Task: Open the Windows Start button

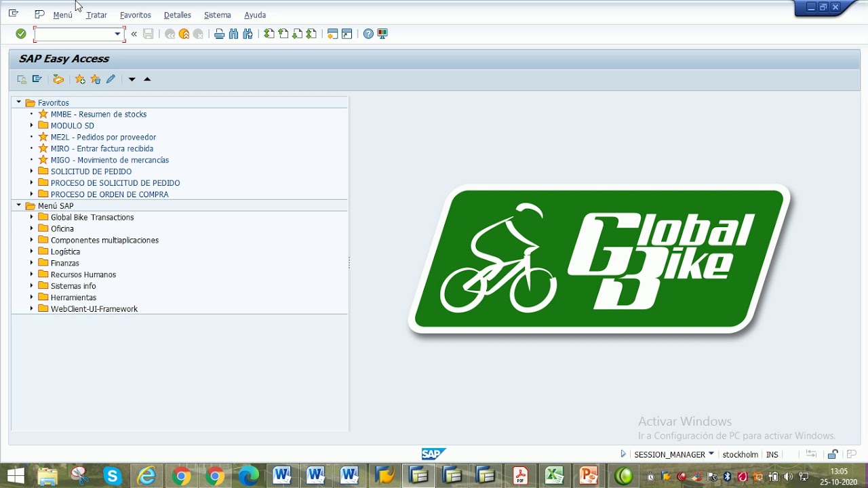Action: tap(16, 476)
